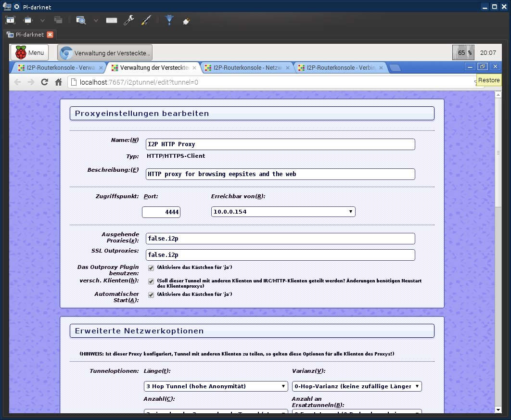This screenshot has height=420, width=511.
Task: Click the page scrollbar down arrow
Action: click(x=498, y=410)
